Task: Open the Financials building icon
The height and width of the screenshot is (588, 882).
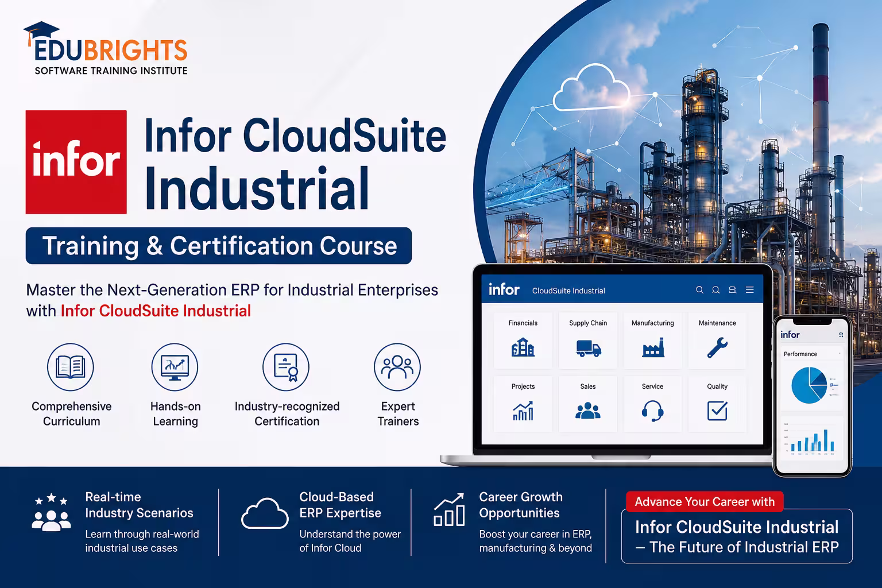Action: tap(523, 347)
